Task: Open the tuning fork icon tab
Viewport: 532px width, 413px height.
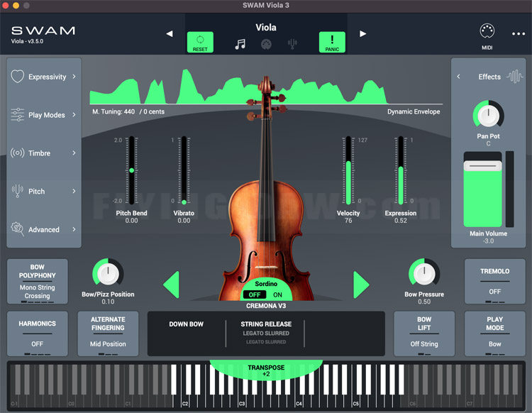Action: pos(292,44)
